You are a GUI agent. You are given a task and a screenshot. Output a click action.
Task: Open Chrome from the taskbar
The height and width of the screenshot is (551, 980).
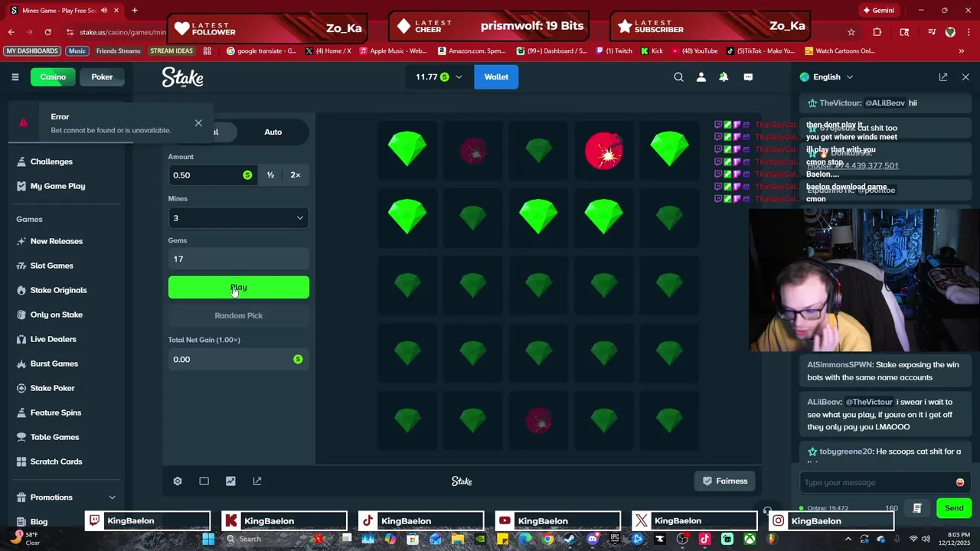click(x=547, y=539)
